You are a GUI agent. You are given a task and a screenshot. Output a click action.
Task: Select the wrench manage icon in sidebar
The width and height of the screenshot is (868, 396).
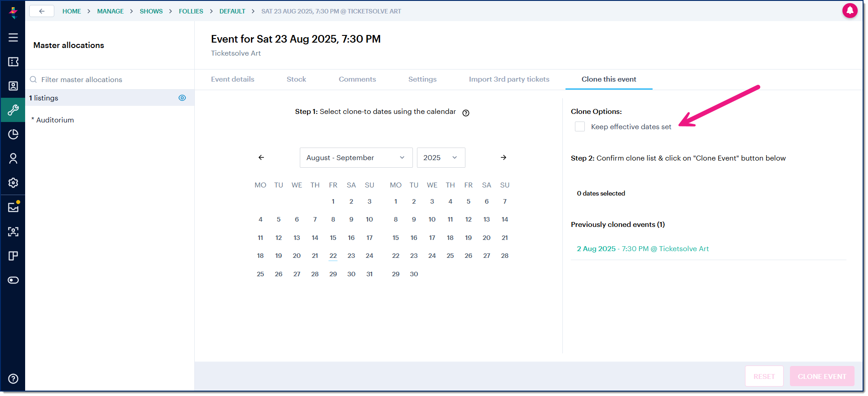(13, 110)
